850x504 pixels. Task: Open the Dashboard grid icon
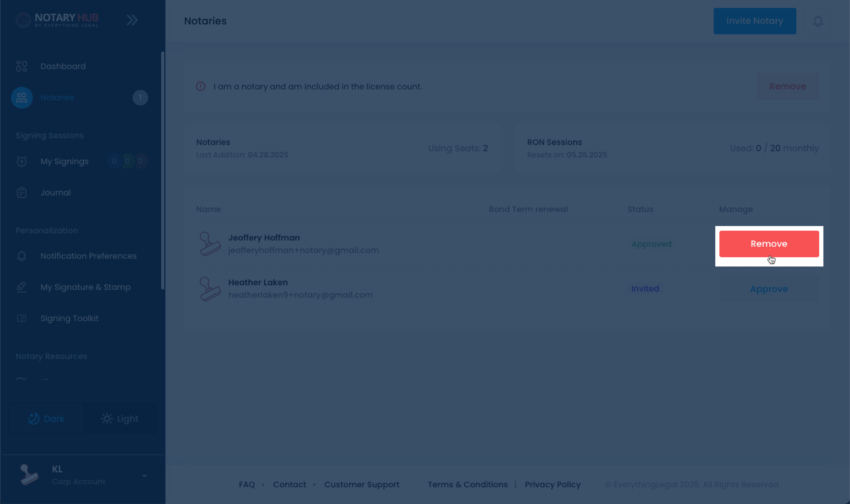[x=22, y=66]
